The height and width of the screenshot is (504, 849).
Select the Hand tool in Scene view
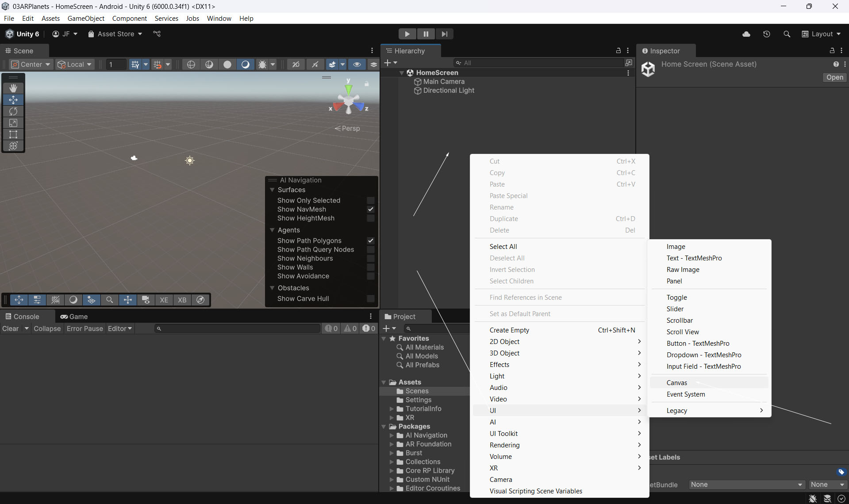pyautogui.click(x=13, y=88)
